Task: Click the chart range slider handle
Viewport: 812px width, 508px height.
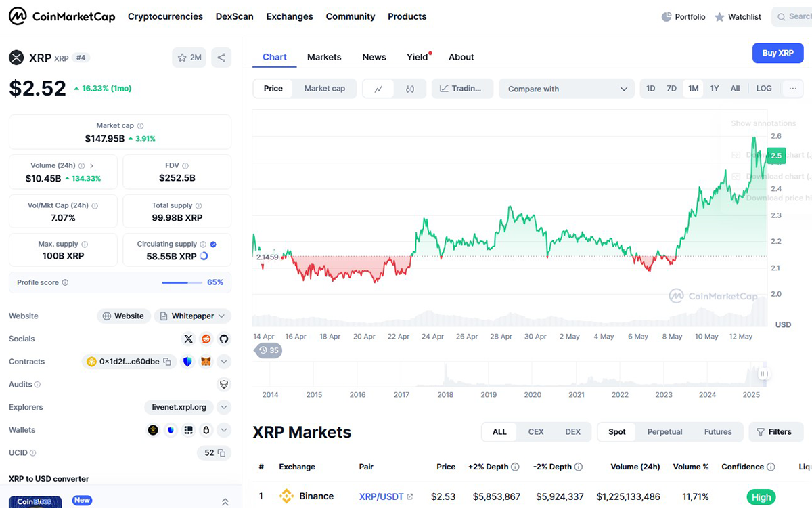Action: point(765,373)
